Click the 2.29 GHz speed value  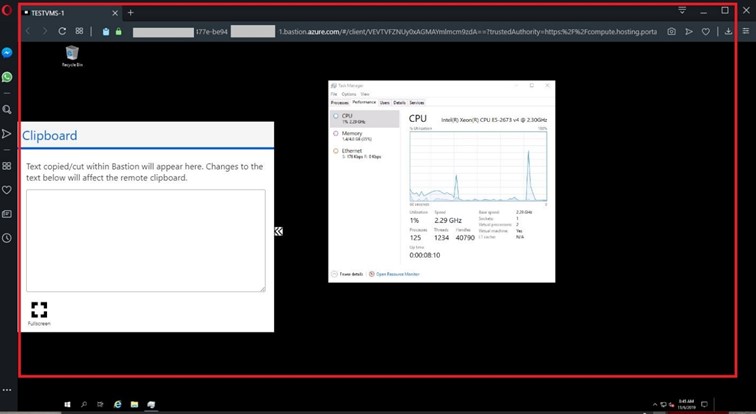click(448, 220)
